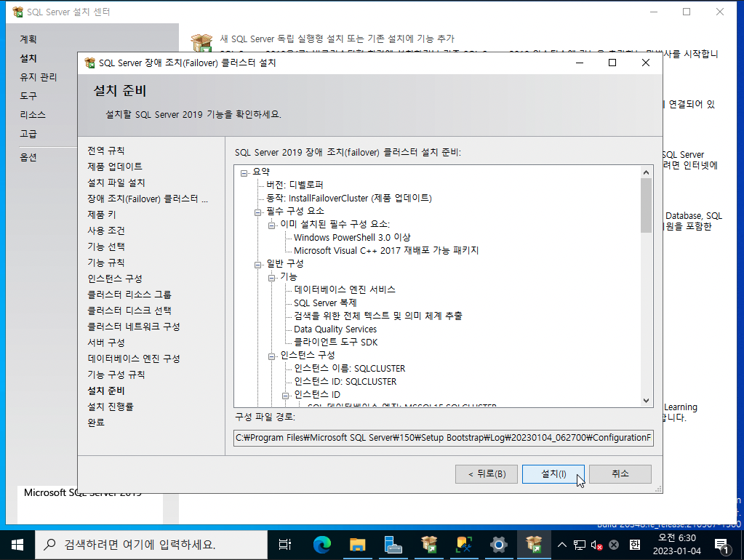Collapse the 요약 tree node
744x560 pixels.
[244, 173]
